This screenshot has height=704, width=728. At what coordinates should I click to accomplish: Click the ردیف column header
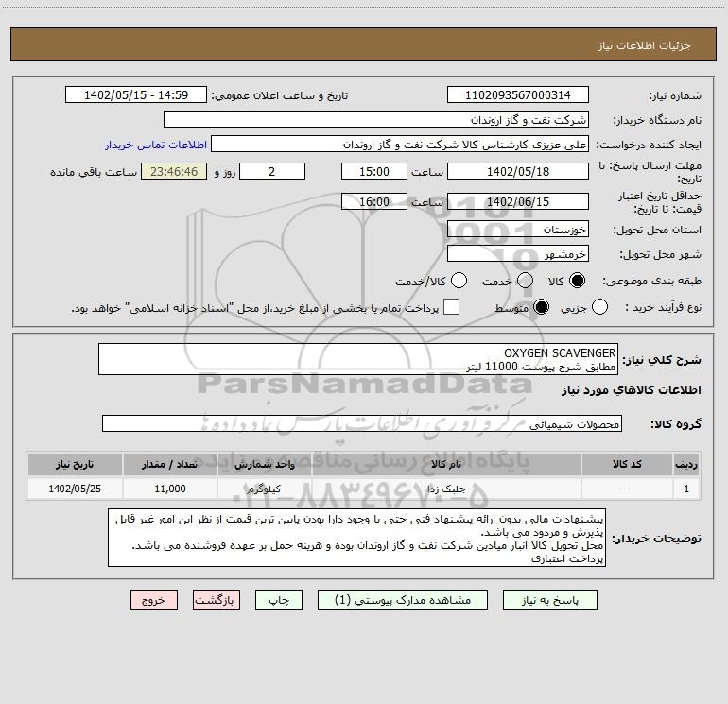pyautogui.click(x=686, y=464)
